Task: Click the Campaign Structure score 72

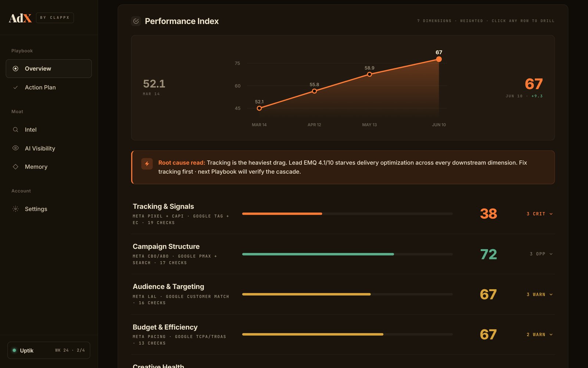Action: 488,254
